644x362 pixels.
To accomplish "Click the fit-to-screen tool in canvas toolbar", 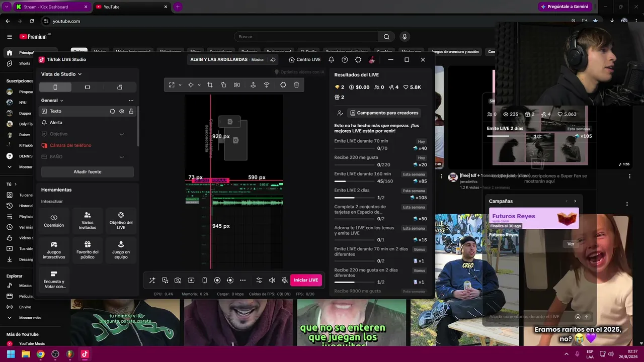I will pyautogui.click(x=172, y=85).
